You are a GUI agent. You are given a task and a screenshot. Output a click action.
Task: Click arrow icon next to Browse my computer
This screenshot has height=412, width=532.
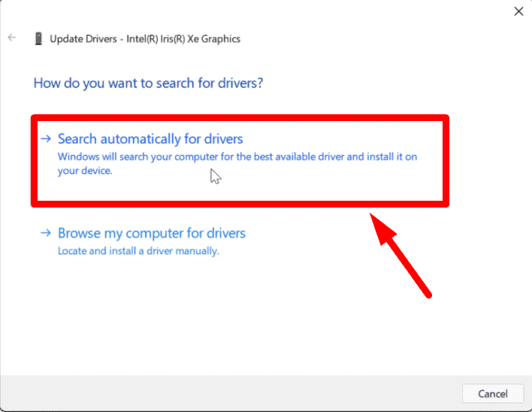(x=46, y=233)
